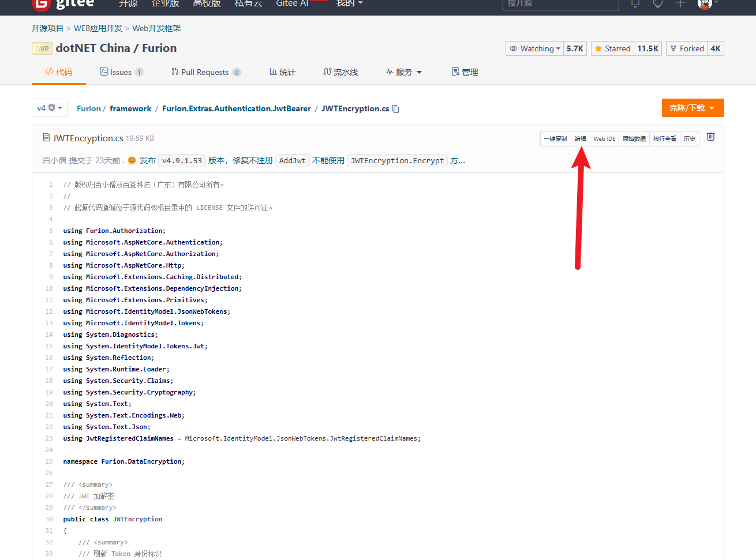Image resolution: width=756 pixels, height=560 pixels.
Task: Click 'using System.Text.Json;' code line
Action: tap(107, 427)
